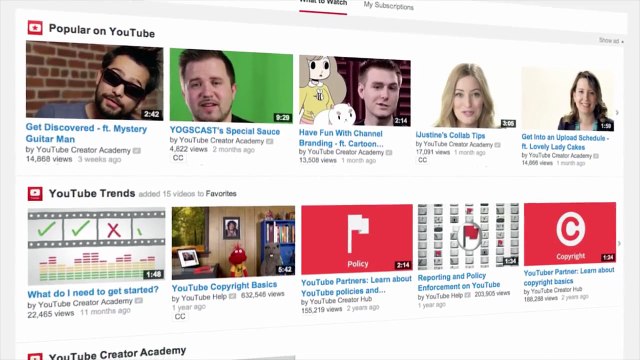This screenshot has height=360, width=640.
Task: Click verified badge beside What do I need author
Action: point(139,301)
